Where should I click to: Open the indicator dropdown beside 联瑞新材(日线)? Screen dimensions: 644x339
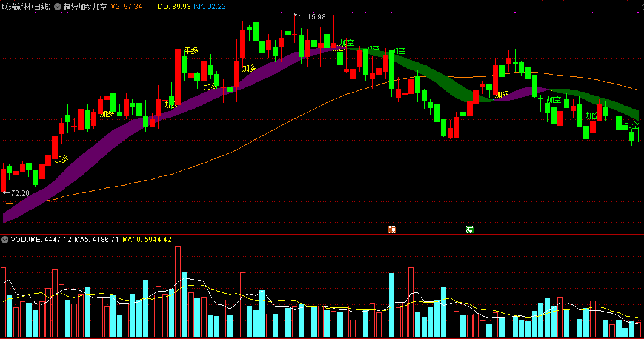(58, 7)
